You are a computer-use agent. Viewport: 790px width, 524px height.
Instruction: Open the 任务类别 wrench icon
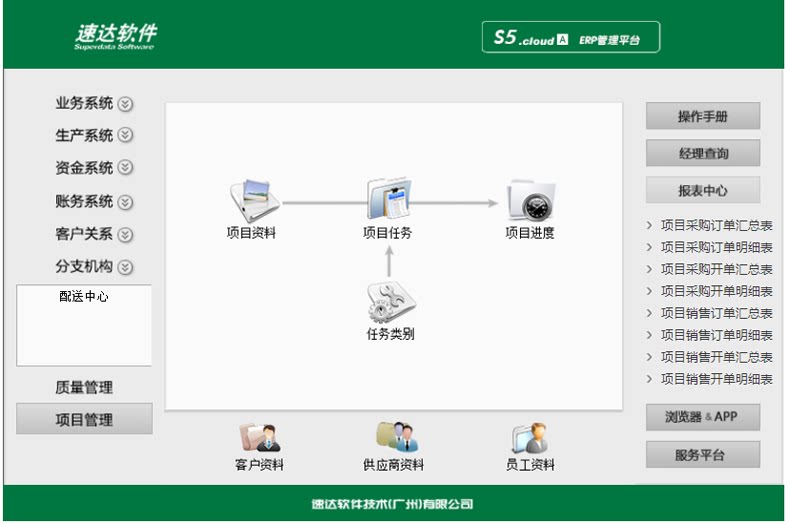tap(391, 302)
